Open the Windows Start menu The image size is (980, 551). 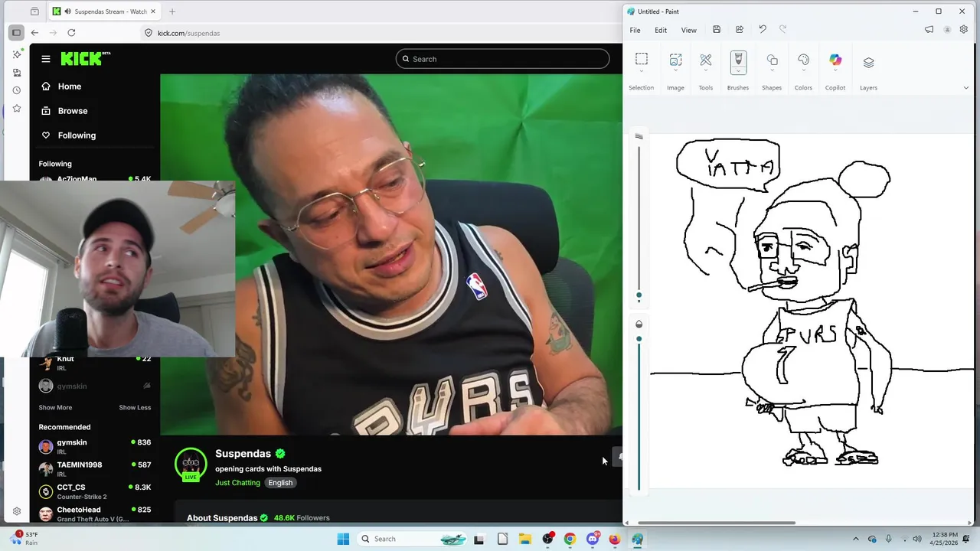343,539
